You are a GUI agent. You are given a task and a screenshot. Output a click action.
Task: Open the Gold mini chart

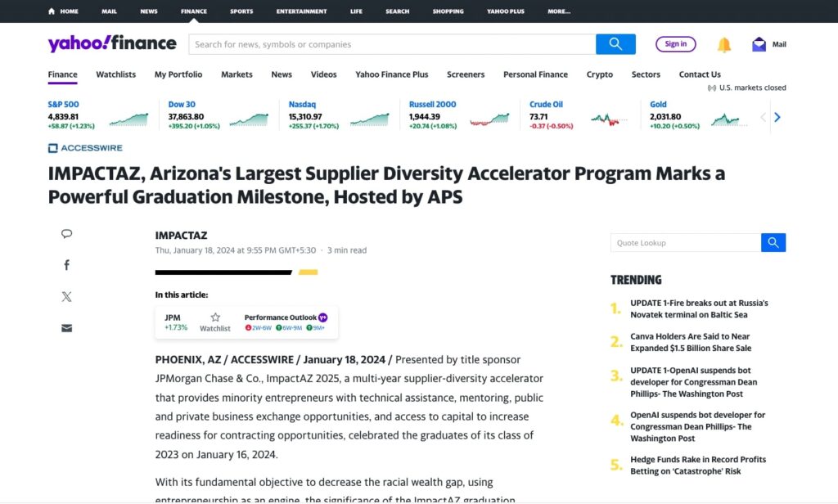[729, 119]
